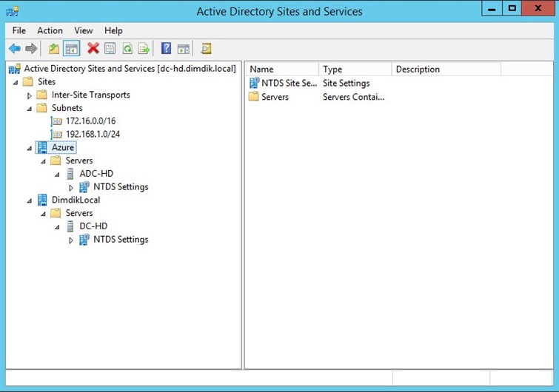The height and width of the screenshot is (392, 559).
Task: Select 'Site Settings' type cell
Action: tap(347, 83)
